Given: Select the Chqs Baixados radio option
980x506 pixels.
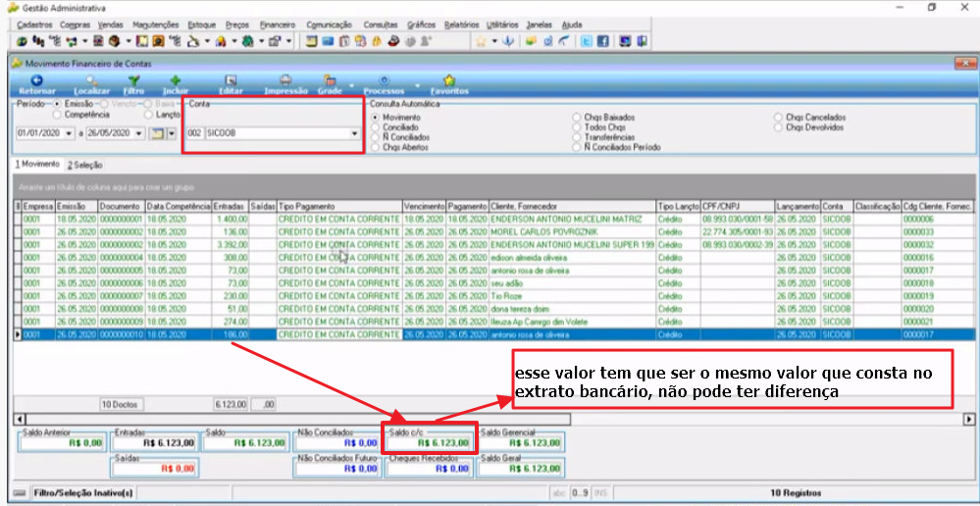Looking at the screenshot, I should [576, 117].
